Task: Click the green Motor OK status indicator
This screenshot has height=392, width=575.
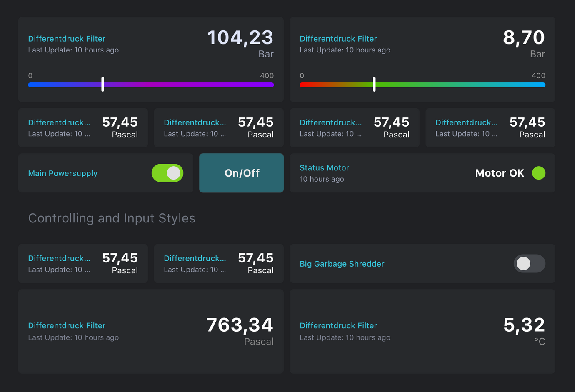Action: (540, 173)
